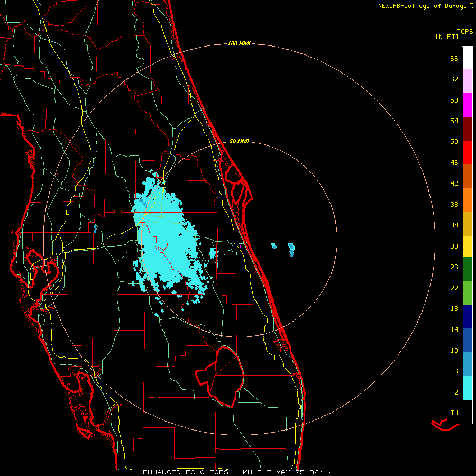Click the gold legend swatch
Viewport: 476px width, 476px height.
[467, 224]
